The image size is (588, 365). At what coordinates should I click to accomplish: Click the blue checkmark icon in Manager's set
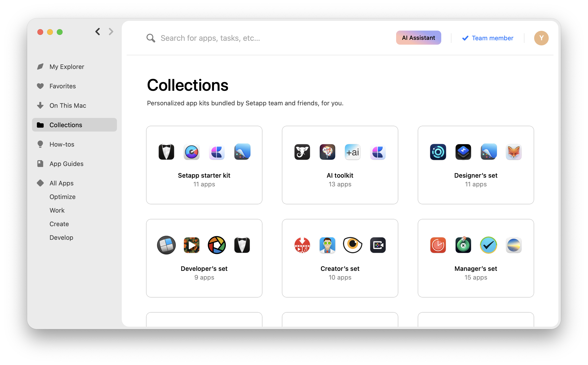(488, 245)
